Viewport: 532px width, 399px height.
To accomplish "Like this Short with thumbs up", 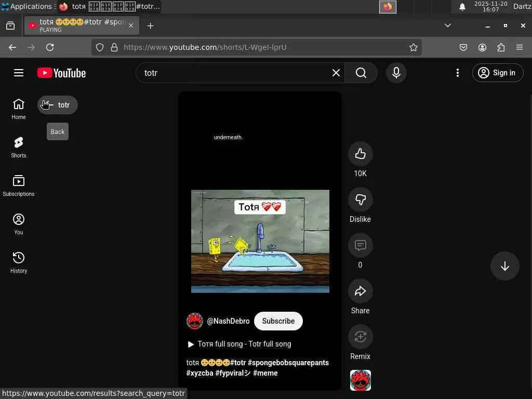I will pyautogui.click(x=361, y=154).
